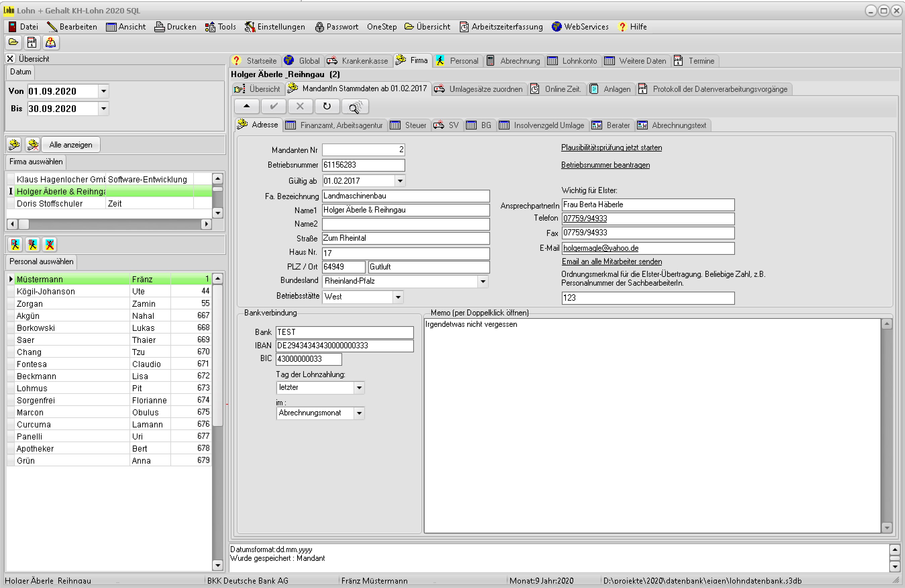Expand the Abrechnungsmonat dropdown
The width and height of the screenshot is (905, 588).
pyautogui.click(x=359, y=413)
